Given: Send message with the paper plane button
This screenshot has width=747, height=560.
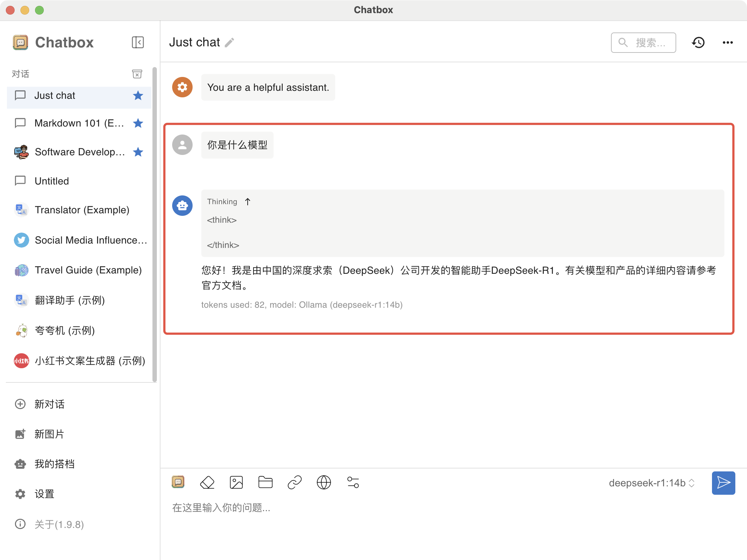Looking at the screenshot, I should pyautogui.click(x=723, y=483).
